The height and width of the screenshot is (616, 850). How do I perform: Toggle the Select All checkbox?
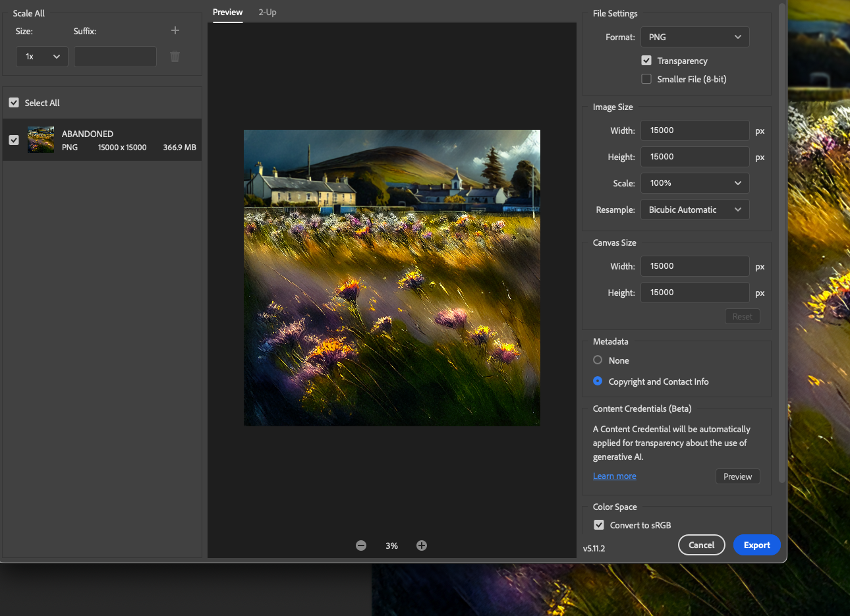point(14,103)
